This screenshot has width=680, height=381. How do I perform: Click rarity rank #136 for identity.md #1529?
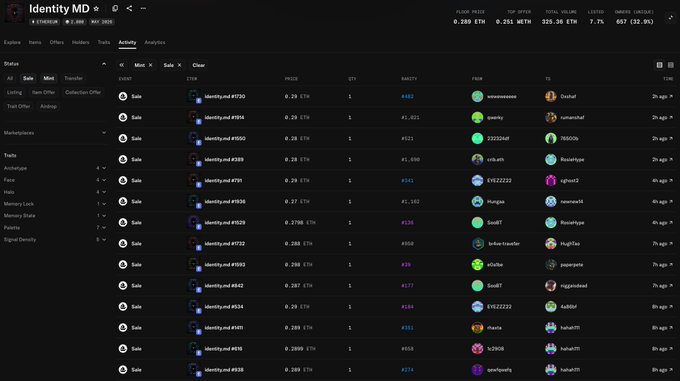point(407,222)
